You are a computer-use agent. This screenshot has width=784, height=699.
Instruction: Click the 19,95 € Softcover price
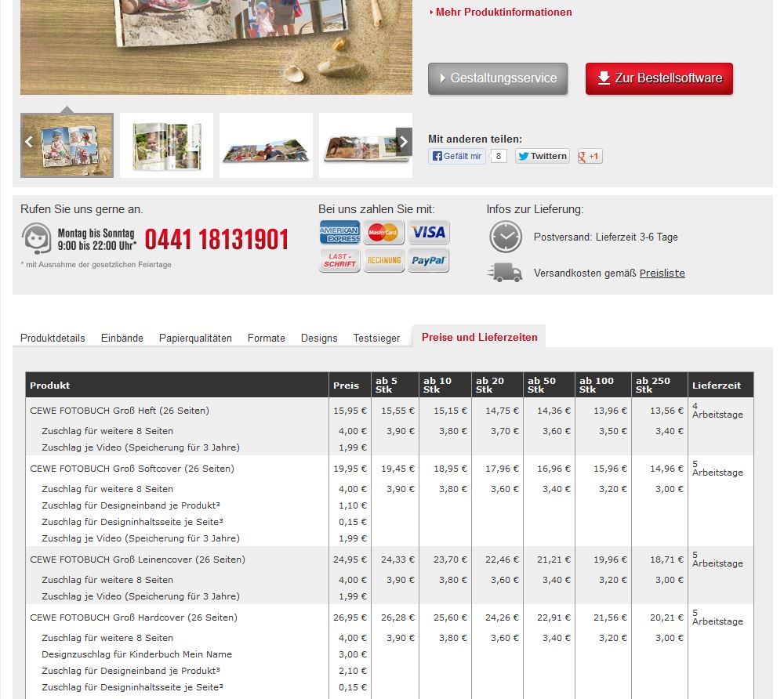350,469
